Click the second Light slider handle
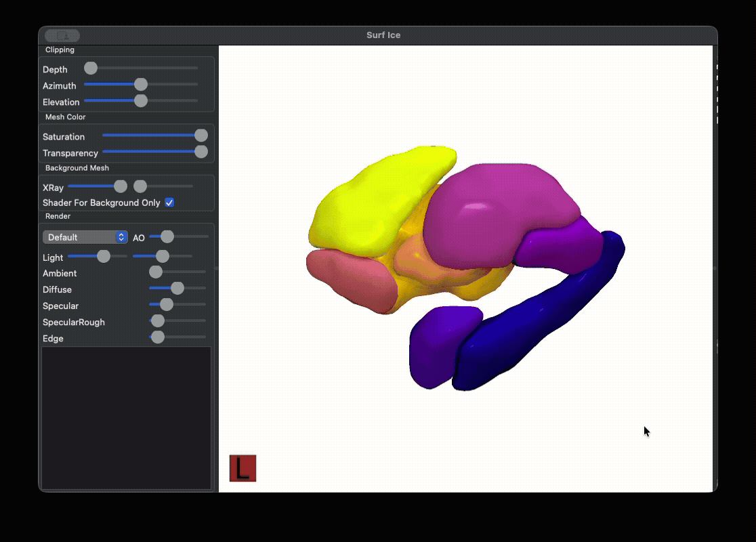The height and width of the screenshot is (542, 756). click(163, 257)
